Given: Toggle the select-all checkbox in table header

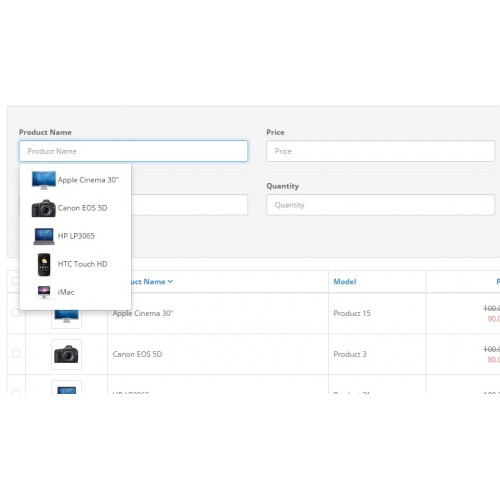Looking at the screenshot, I should [x=16, y=281].
